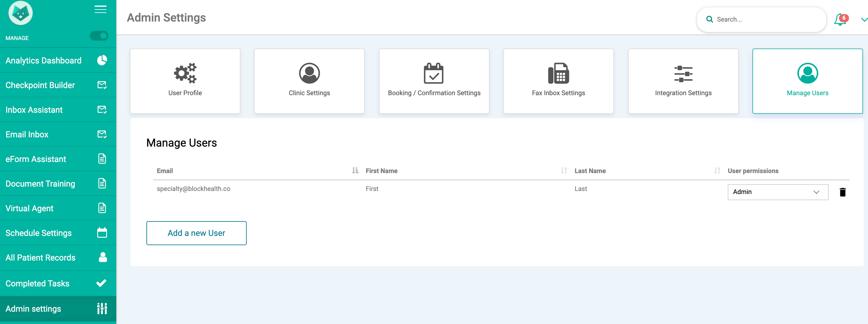Sort by First Name using its arrows
The height and width of the screenshot is (324, 868).
[x=564, y=170]
